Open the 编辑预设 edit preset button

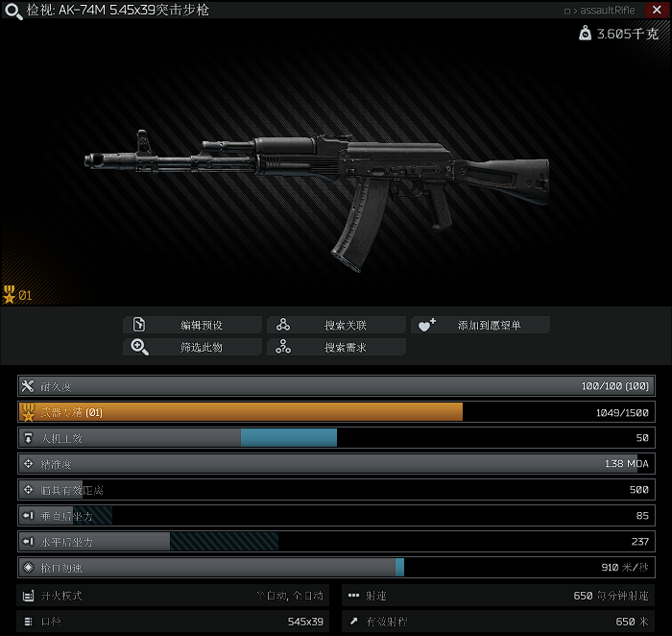pos(192,325)
